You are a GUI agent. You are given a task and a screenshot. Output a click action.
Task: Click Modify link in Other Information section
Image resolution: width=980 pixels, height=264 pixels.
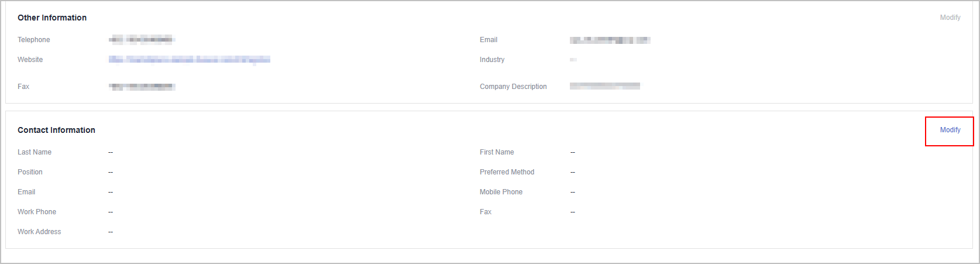[x=950, y=18]
